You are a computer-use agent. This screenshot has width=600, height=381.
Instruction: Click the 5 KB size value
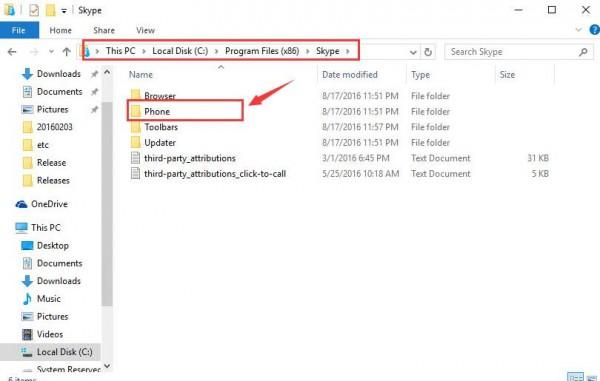540,174
